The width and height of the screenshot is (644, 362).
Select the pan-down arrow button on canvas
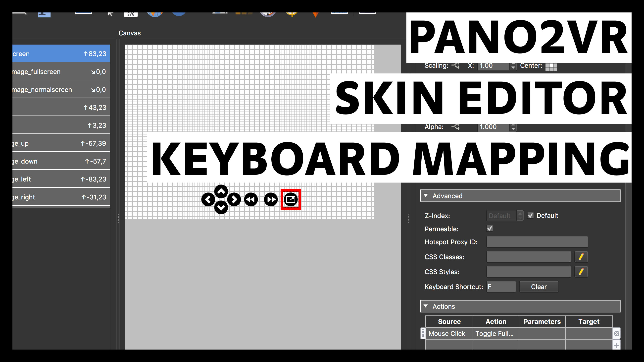[x=221, y=207]
